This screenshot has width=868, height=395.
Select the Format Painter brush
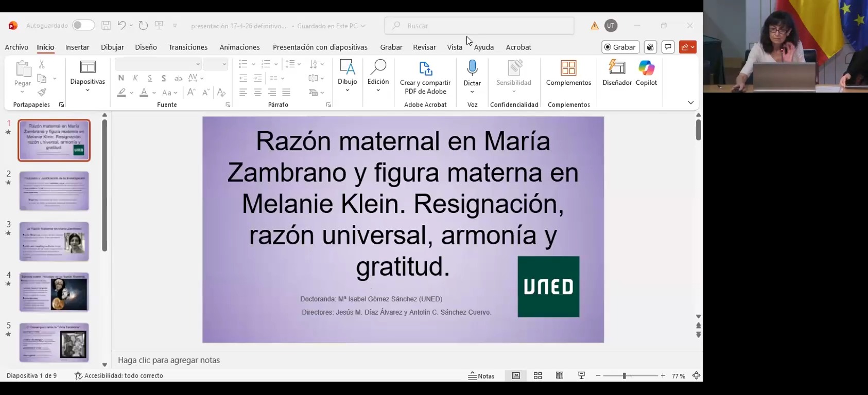click(42, 93)
